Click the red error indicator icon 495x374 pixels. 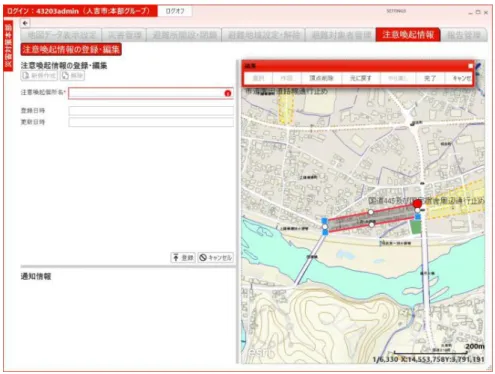point(228,93)
